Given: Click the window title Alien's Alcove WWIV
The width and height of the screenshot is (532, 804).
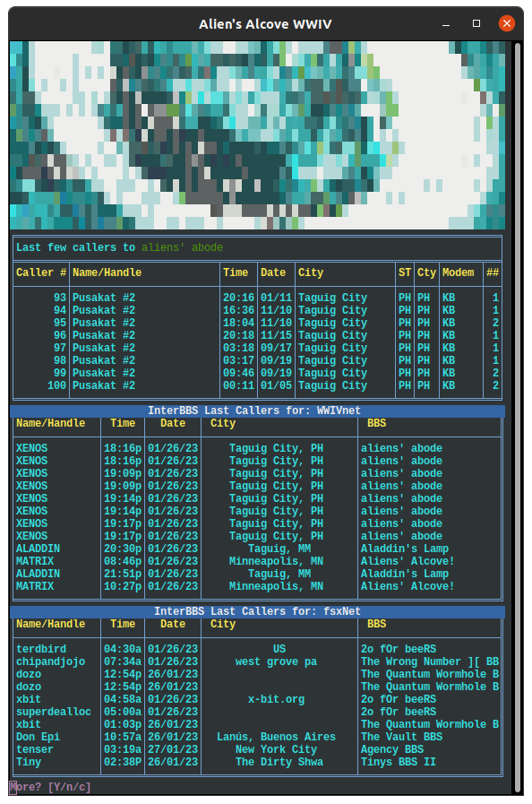Looking at the screenshot, I should [x=265, y=24].
